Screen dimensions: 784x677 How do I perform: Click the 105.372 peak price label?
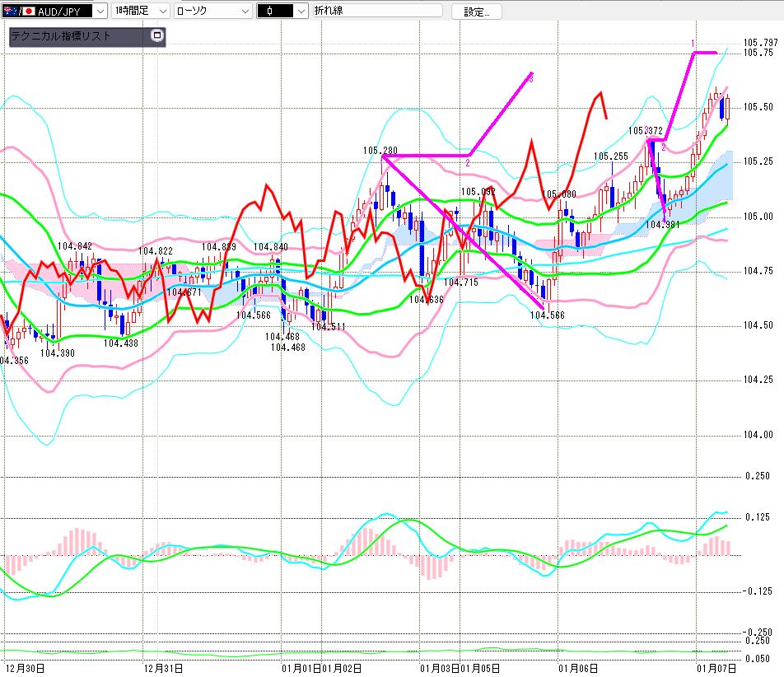645,130
